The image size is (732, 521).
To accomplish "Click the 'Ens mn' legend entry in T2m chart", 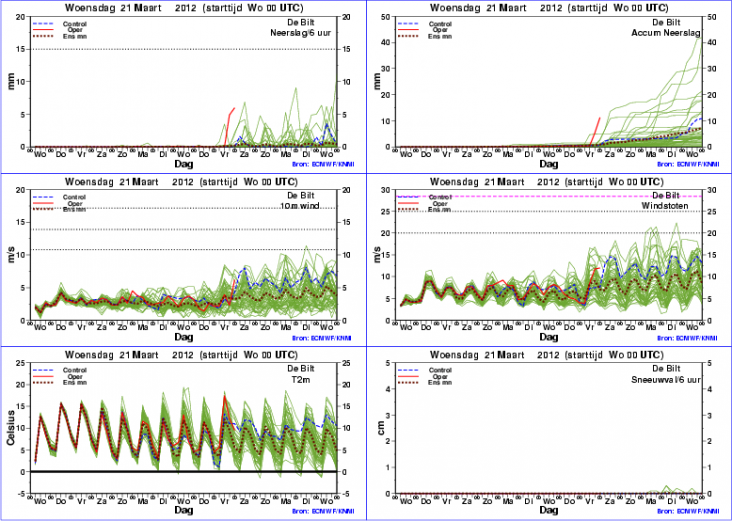I will pyautogui.click(x=75, y=382).
